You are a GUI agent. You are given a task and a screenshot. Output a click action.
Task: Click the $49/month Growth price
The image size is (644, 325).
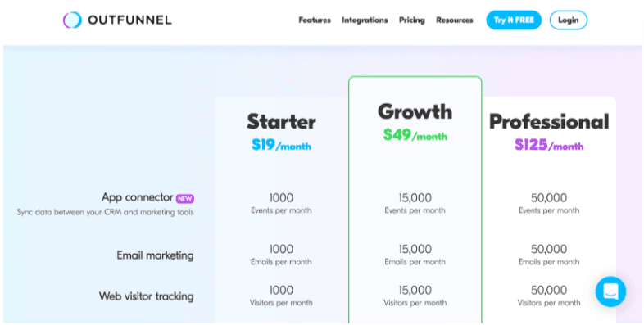415,134
